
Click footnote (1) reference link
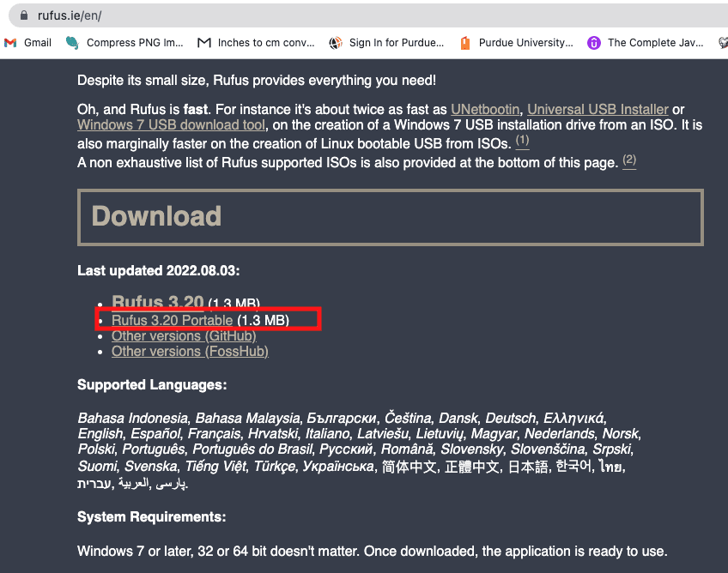click(522, 141)
